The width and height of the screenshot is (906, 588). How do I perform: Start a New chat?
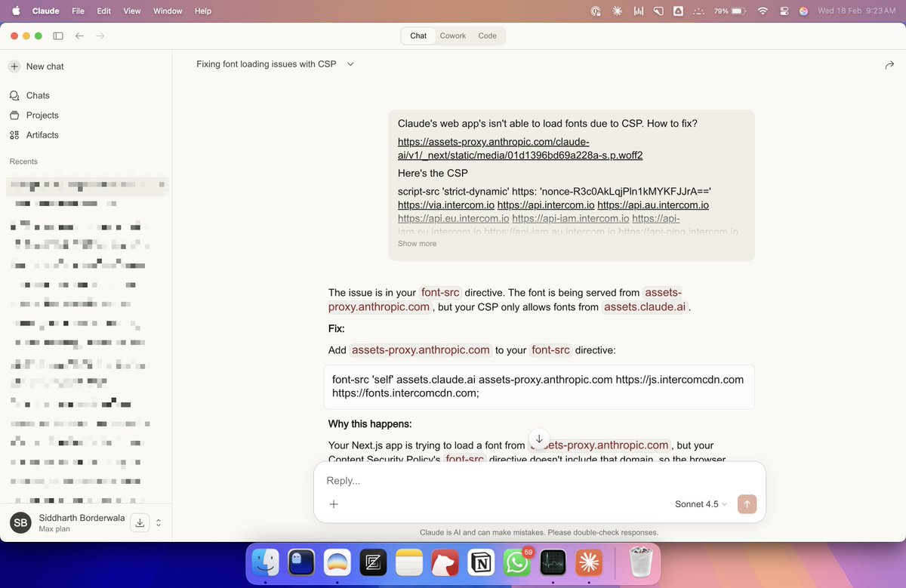[36, 66]
